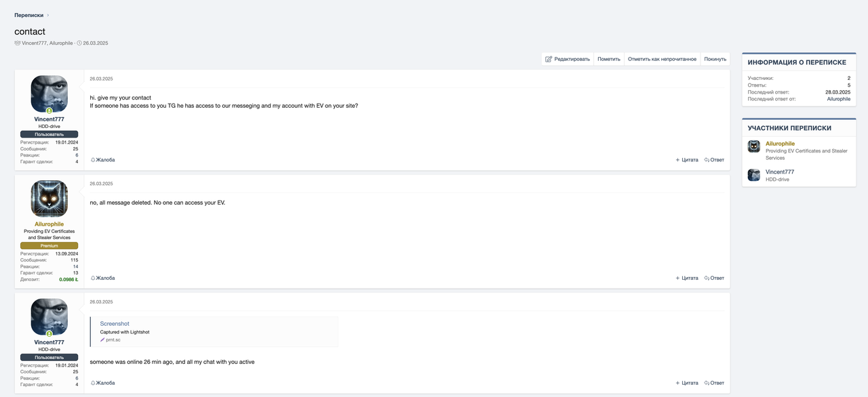Quote third message with Цитата
Viewport: 868px width, 397px height.
point(687,383)
